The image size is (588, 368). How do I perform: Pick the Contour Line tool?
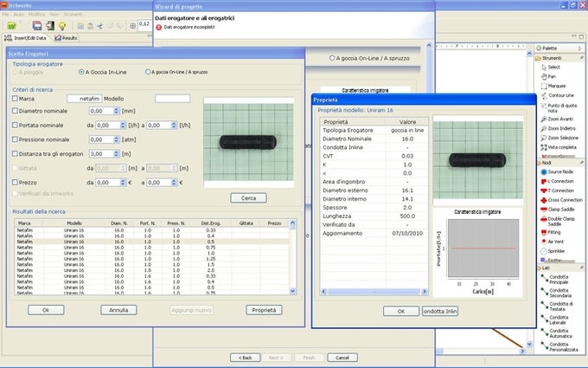pos(560,96)
